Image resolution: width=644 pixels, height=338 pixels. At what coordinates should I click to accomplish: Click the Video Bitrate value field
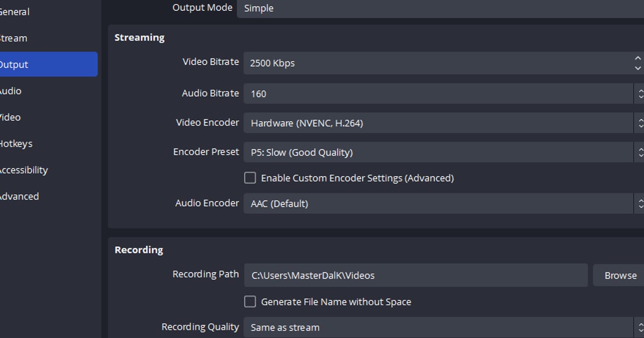437,63
